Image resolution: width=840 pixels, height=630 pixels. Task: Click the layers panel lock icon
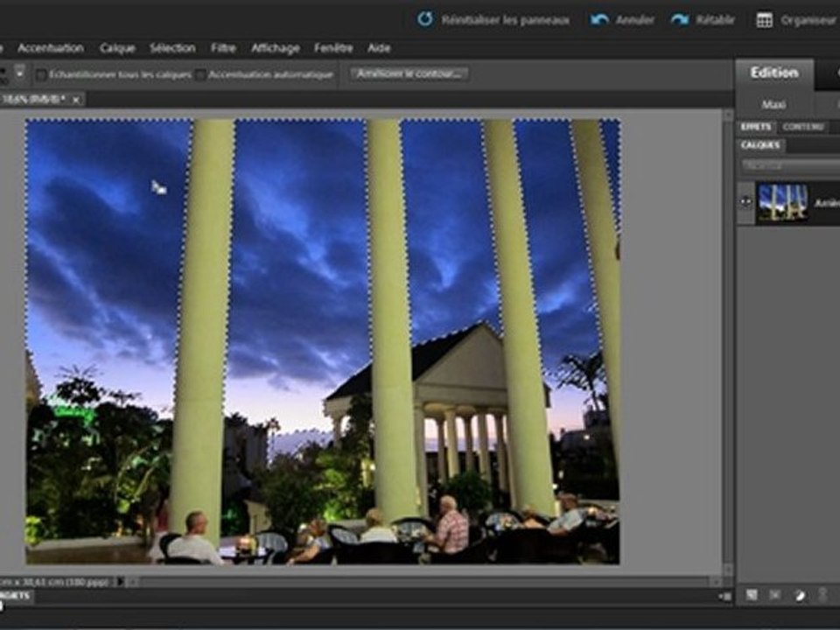822,594
